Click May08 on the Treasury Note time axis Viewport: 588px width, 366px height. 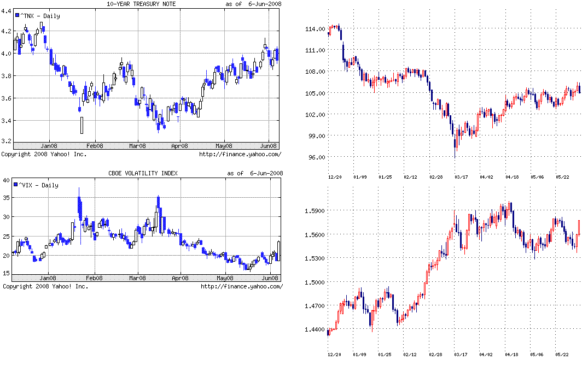coord(224,146)
